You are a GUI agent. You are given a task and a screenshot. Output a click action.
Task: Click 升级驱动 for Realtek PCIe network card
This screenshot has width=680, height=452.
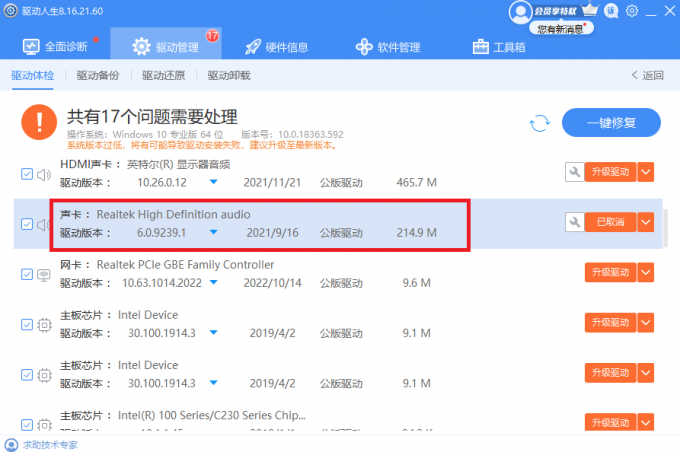tap(609, 272)
